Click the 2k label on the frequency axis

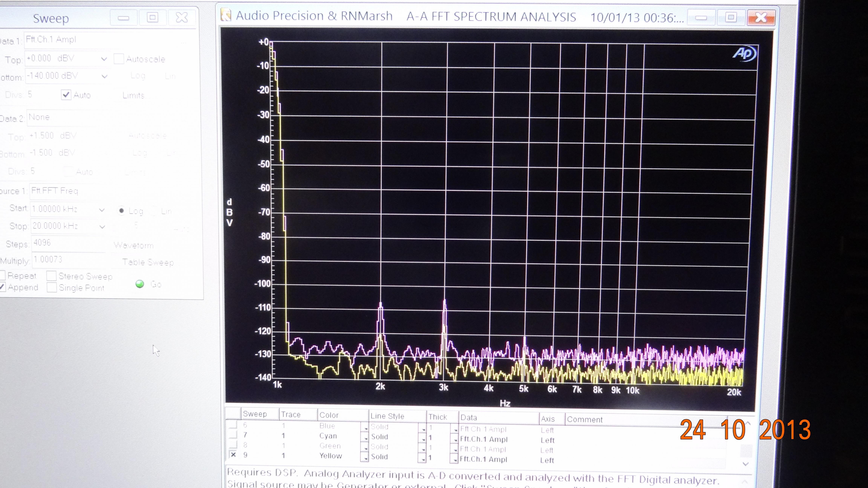pyautogui.click(x=380, y=386)
